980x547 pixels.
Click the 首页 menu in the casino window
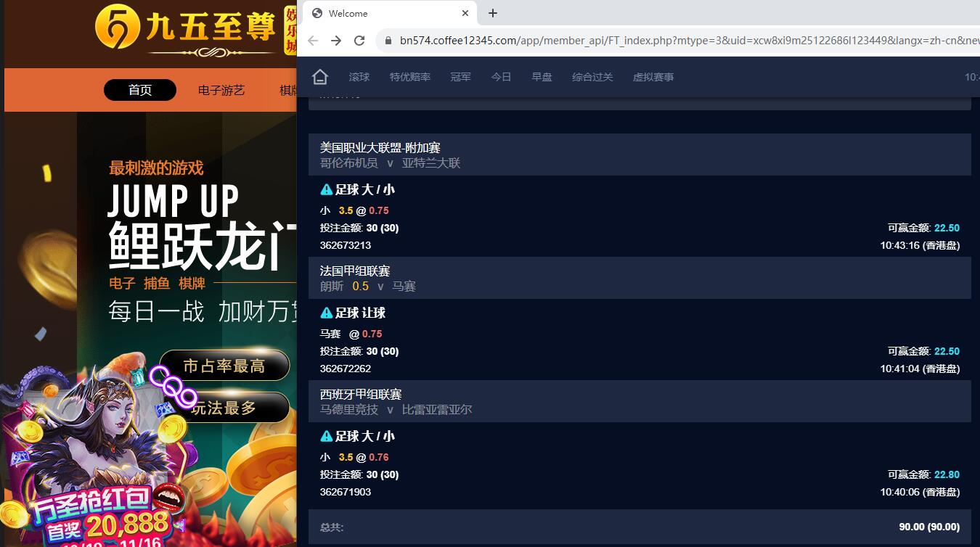(140, 90)
